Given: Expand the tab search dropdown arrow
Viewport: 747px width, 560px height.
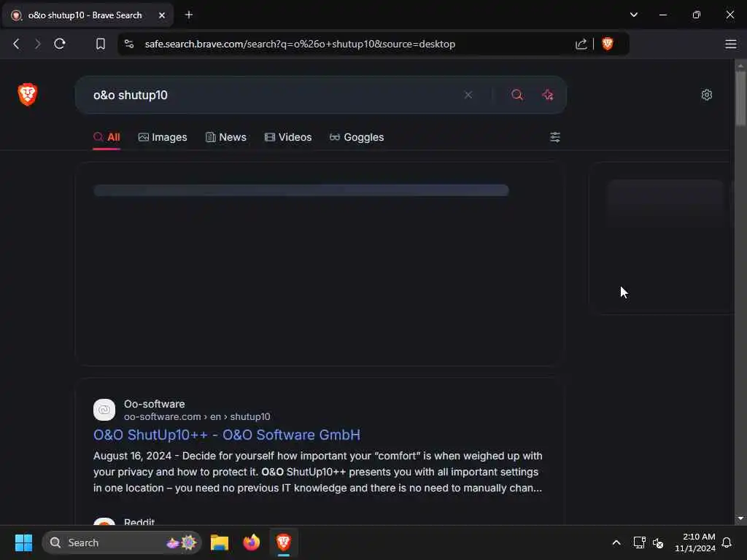Looking at the screenshot, I should (634, 15).
